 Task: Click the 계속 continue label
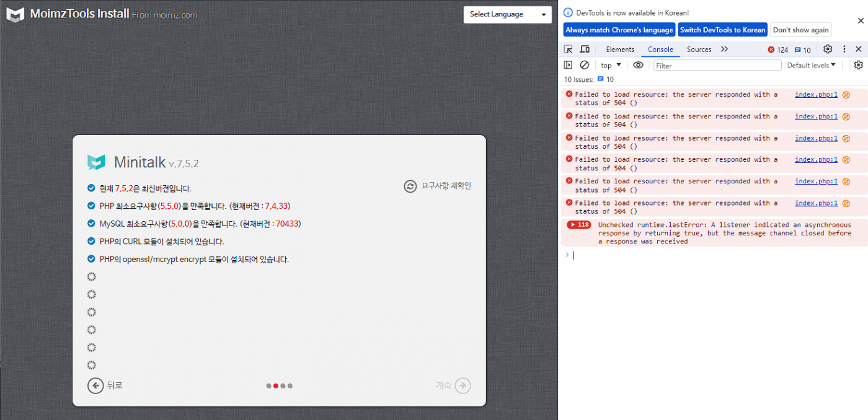444,385
